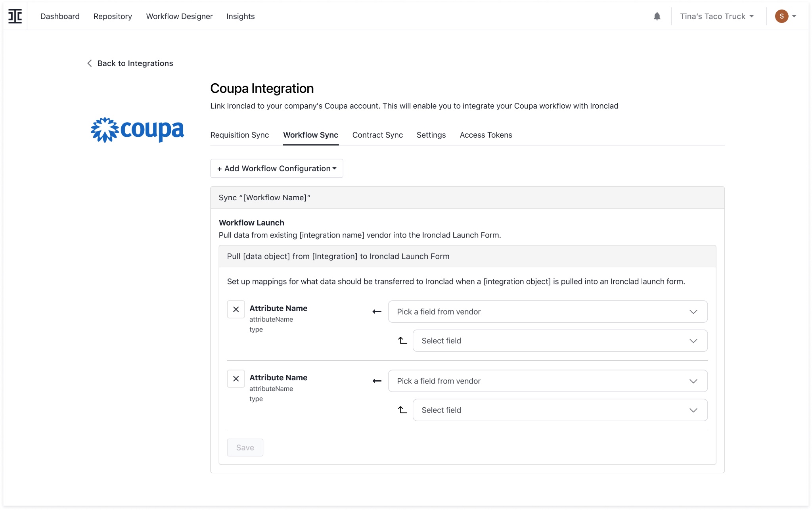812x510 pixels.
Task: Click the Save button
Action: click(x=245, y=447)
